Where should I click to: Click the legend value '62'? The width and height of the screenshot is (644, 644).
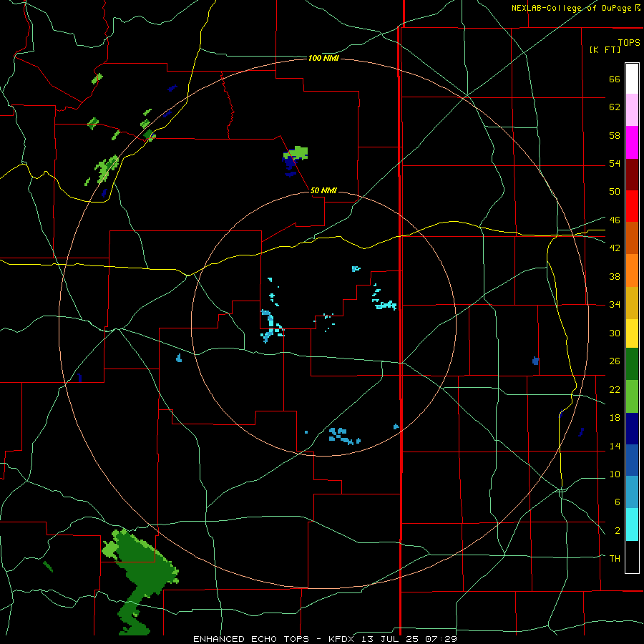tap(615, 107)
